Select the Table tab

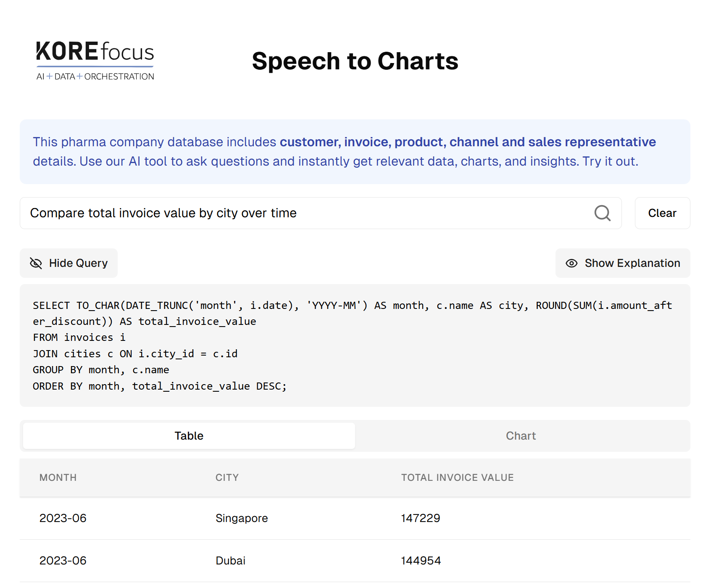pyautogui.click(x=189, y=436)
